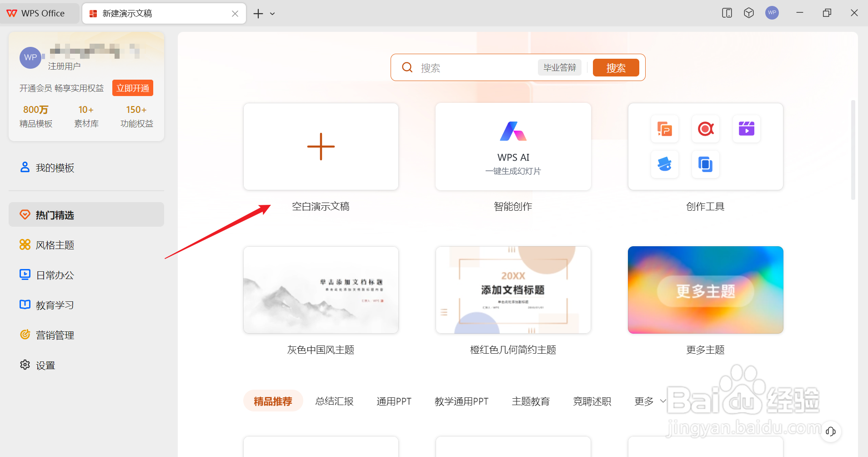Open the blue graduation cap icon in 创作工具
The height and width of the screenshot is (457, 868).
click(x=665, y=164)
